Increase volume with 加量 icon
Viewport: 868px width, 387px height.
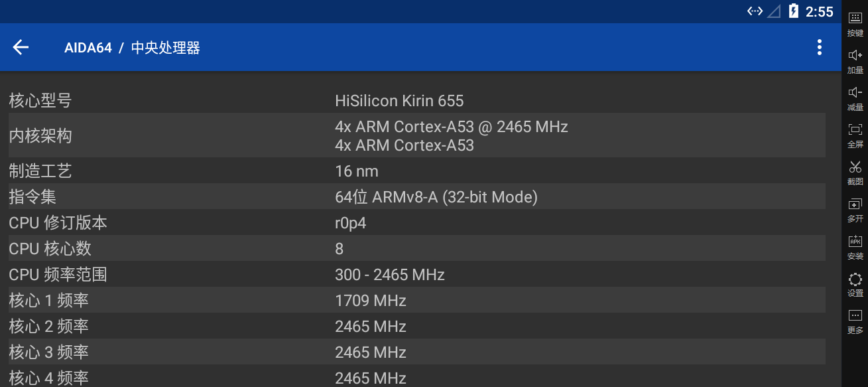pos(855,62)
